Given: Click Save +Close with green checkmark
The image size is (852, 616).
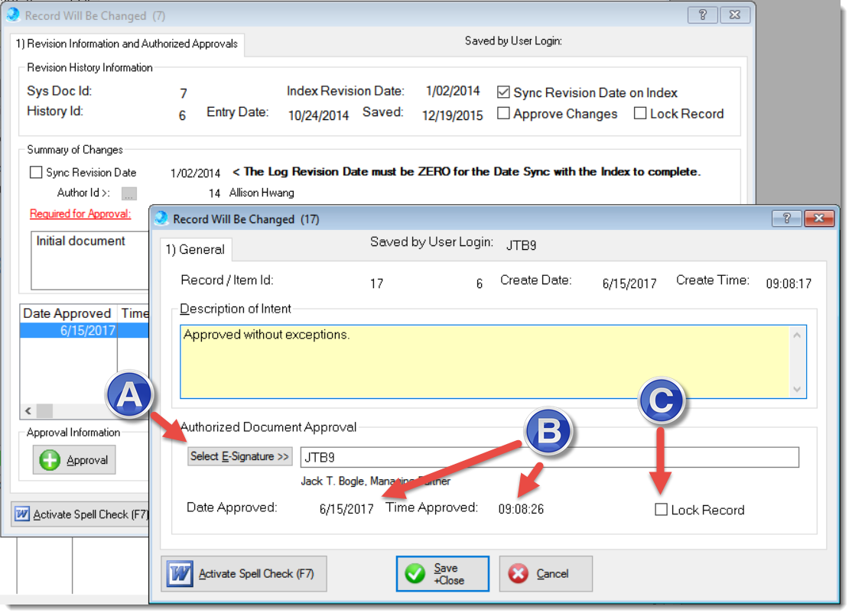Looking at the screenshot, I should click(x=442, y=574).
